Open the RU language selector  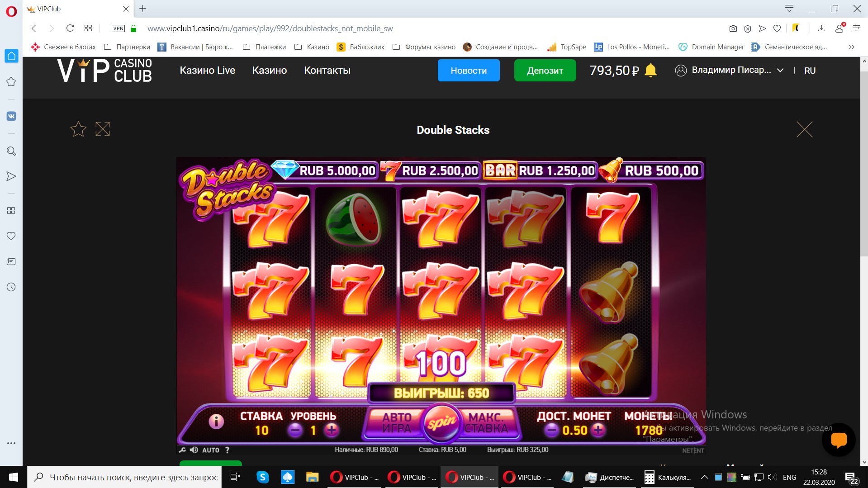coord(810,71)
